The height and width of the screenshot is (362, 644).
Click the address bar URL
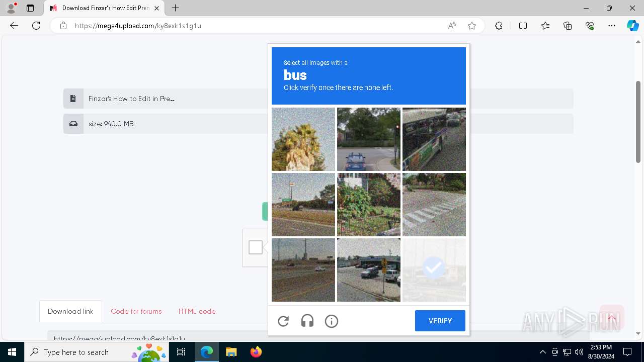[138, 26]
